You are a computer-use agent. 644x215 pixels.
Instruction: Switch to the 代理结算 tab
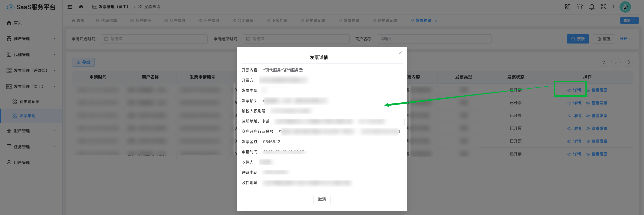coord(107,20)
